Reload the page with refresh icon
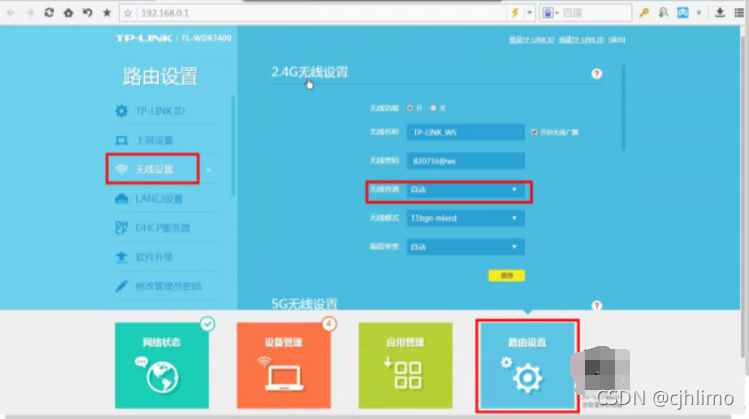The image size is (749, 419). [49, 13]
